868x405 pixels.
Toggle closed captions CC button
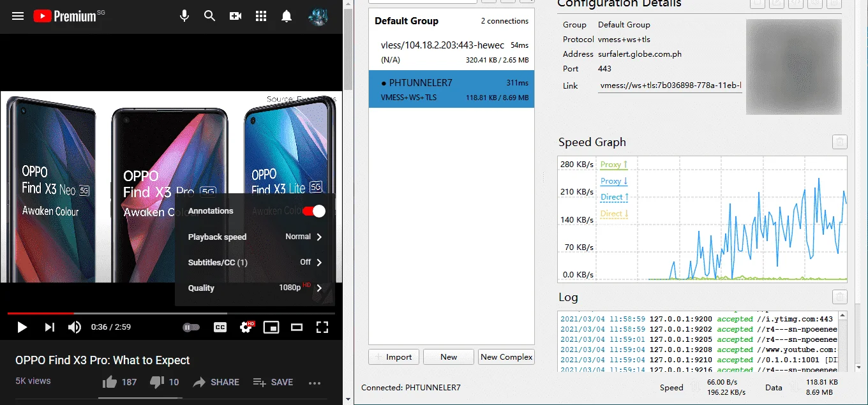point(220,327)
